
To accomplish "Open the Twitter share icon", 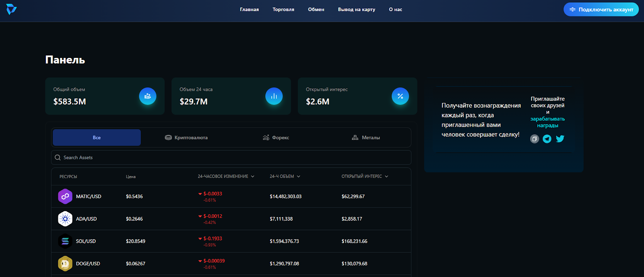I will tap(560, 139).
